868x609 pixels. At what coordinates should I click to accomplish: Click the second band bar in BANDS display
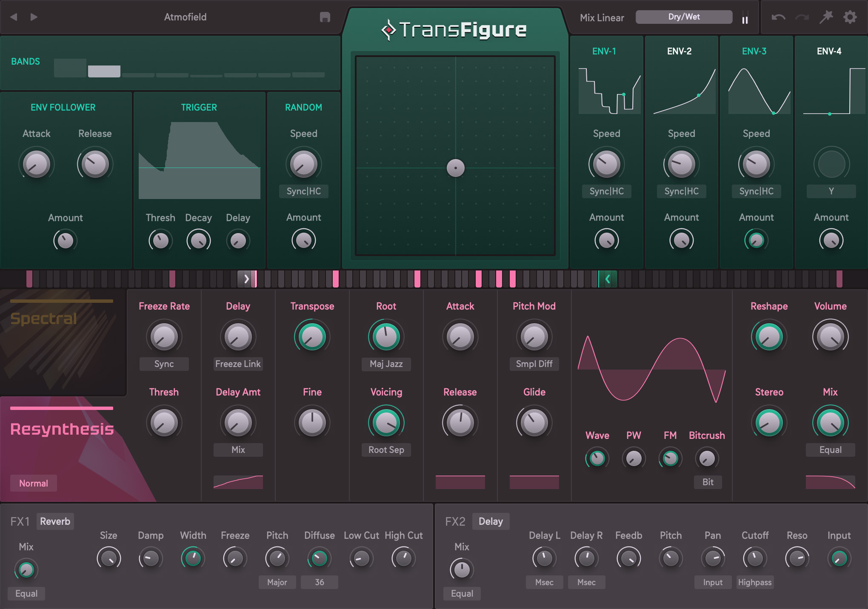click(104, 71)
